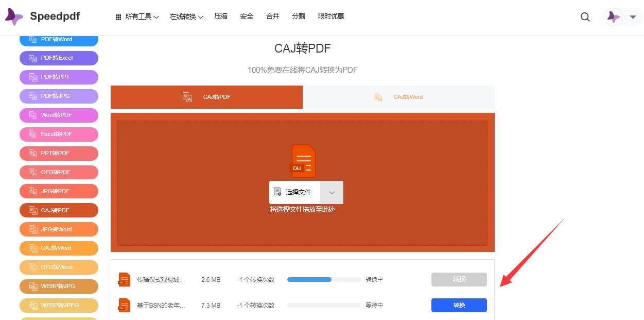Screen dimensions: 644x320
Task: Click the 2.6 MB file size
Action: 211,280
